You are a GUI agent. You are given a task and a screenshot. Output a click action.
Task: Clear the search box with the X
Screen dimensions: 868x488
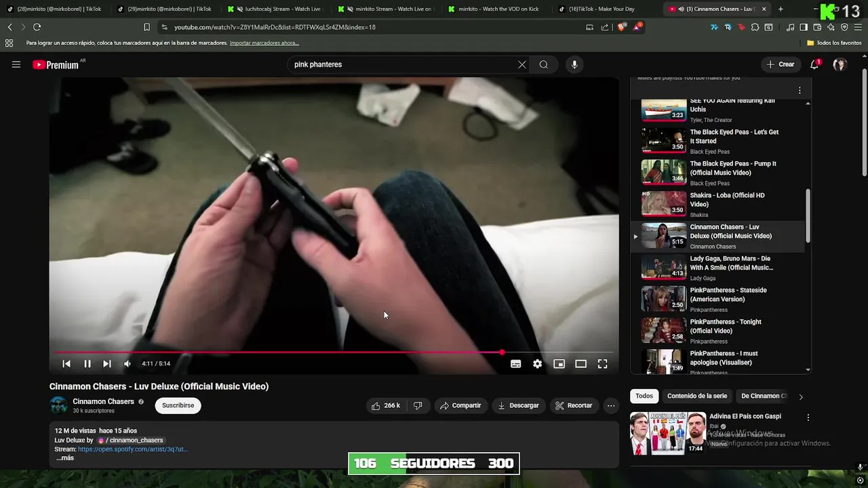tap(522, 64)
